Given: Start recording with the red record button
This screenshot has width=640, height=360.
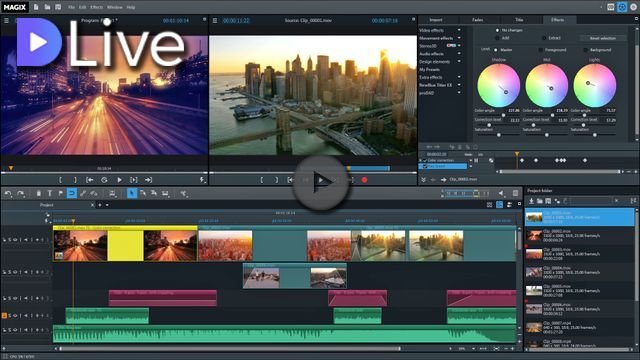Looking at the screenshot, I should [x=364, y=180].
